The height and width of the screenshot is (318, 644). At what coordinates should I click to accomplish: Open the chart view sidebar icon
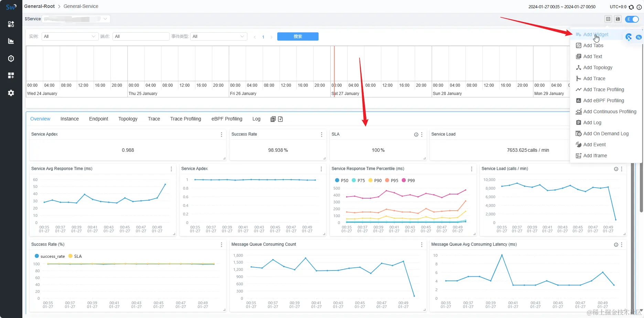[x=11, y=41]
